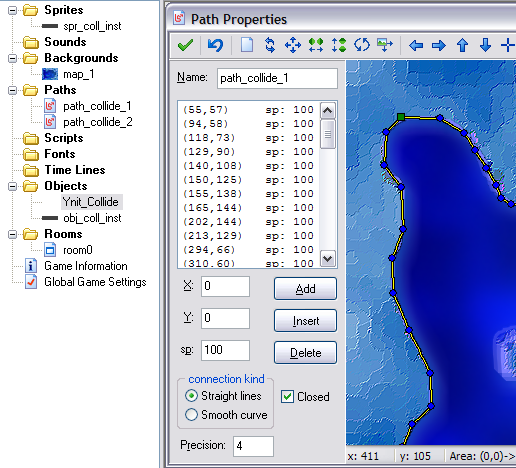This screenshot has width=516, height=468.
Task: Click the shift path icon
Action: coord(293,45)
